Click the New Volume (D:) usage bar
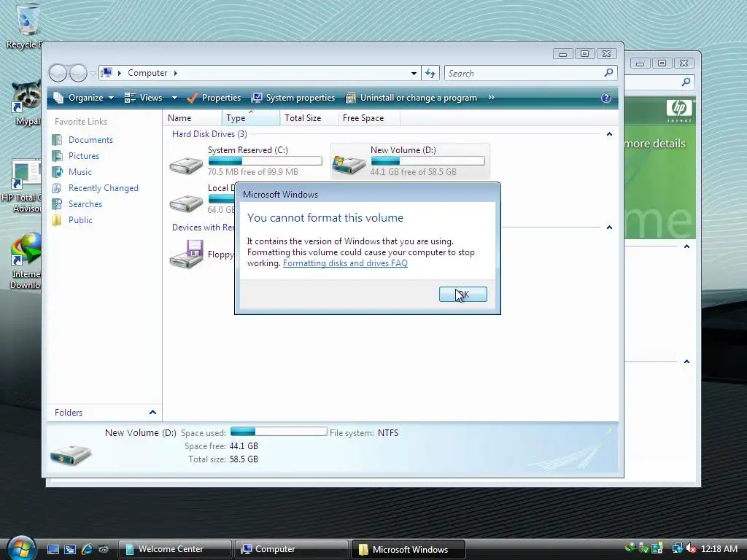Screen dimensions: 747x560 [427, 161]
